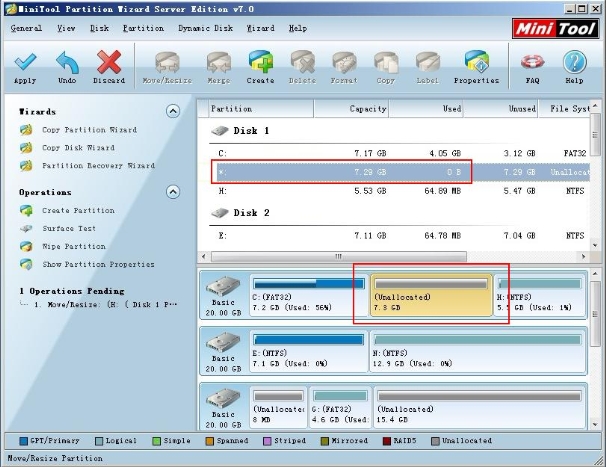Select the E: partition row
The width and height of the screenshot is (606, 467).
[x=399, y=235]
